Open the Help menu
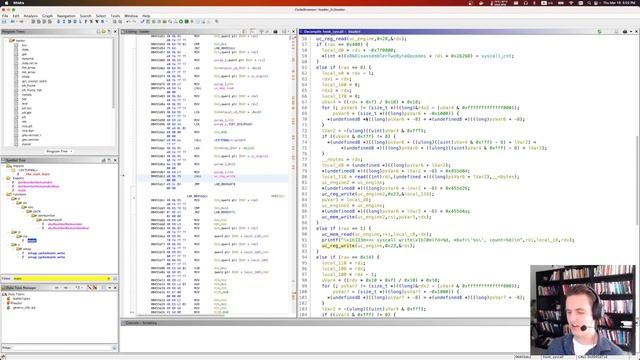Viewport: 640px width, 360px height. tap(146, 16)
